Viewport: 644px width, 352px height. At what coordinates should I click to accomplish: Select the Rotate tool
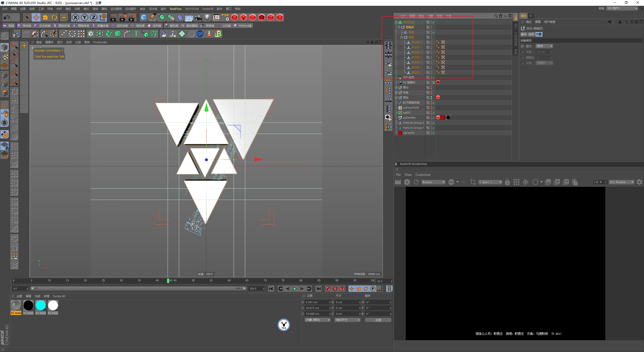(54, 17)
